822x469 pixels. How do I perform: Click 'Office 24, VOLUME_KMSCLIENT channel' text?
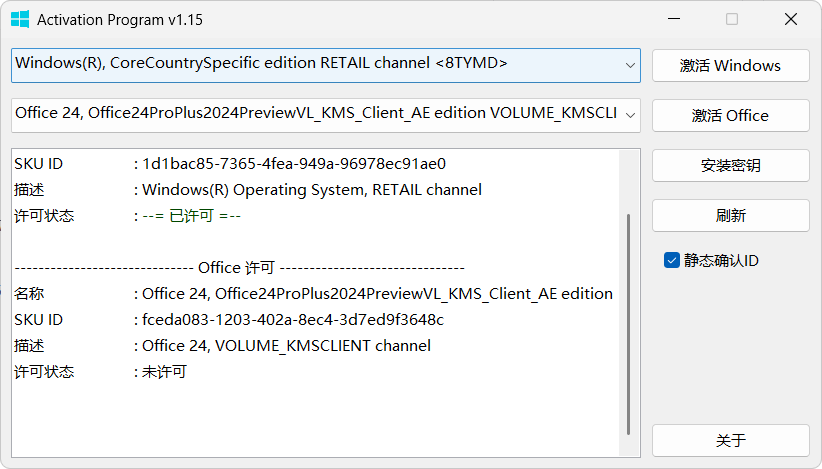[286, 346]
